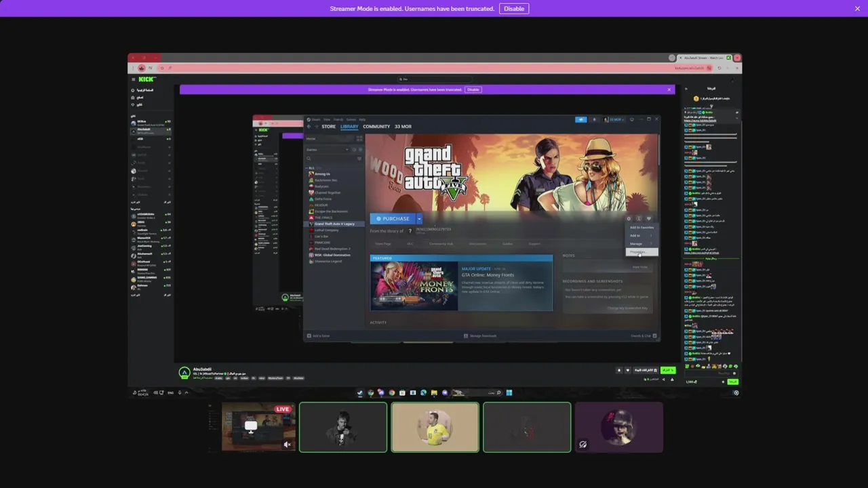Open the 33 MOR profile tab
Viewport: 868px width, 488px height.
pos(403,126)
